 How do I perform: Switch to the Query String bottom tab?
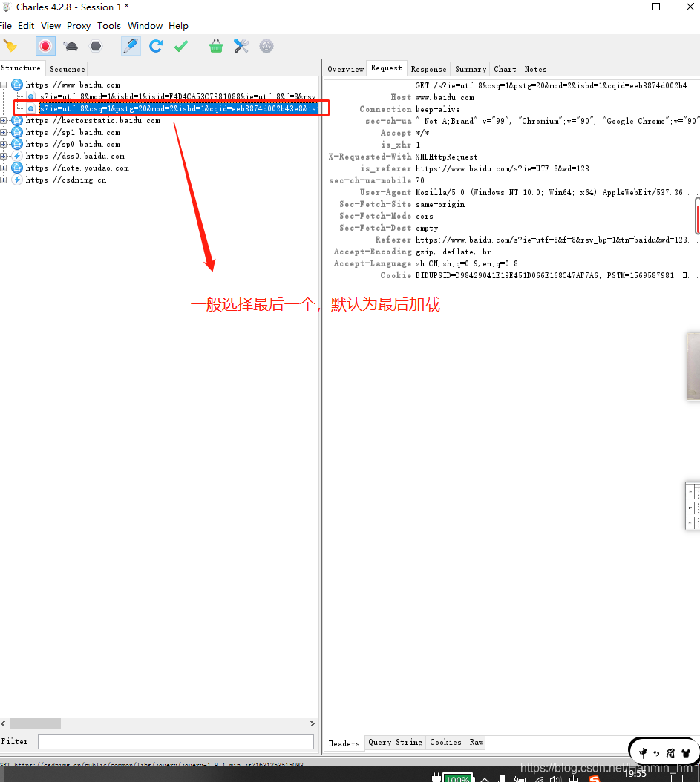click(395, 743)
